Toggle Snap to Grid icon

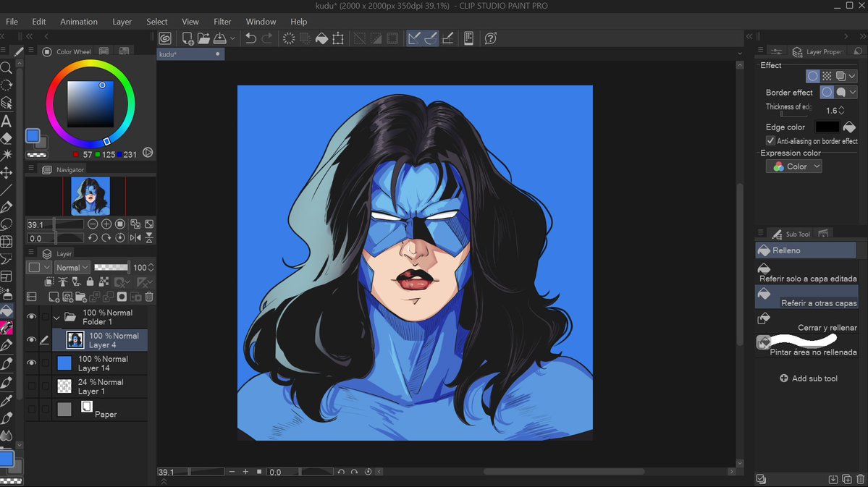(x=448, y=38)
